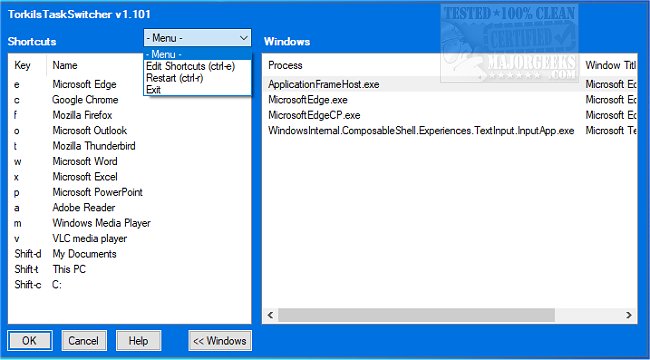Click the horizontal scrollbar thumb
Image resolution: width=650 pixels, height=360 pixels.
(416, 315)
